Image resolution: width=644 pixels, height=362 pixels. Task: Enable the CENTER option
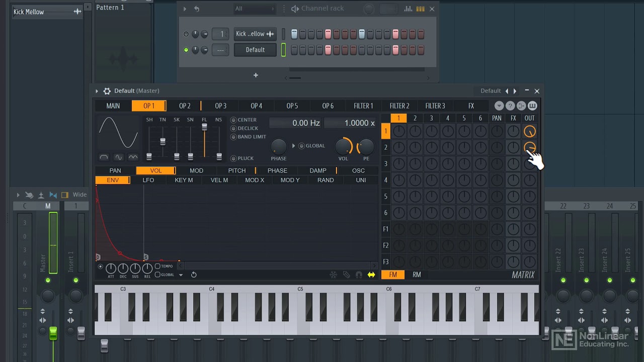[x=233, y=120]
